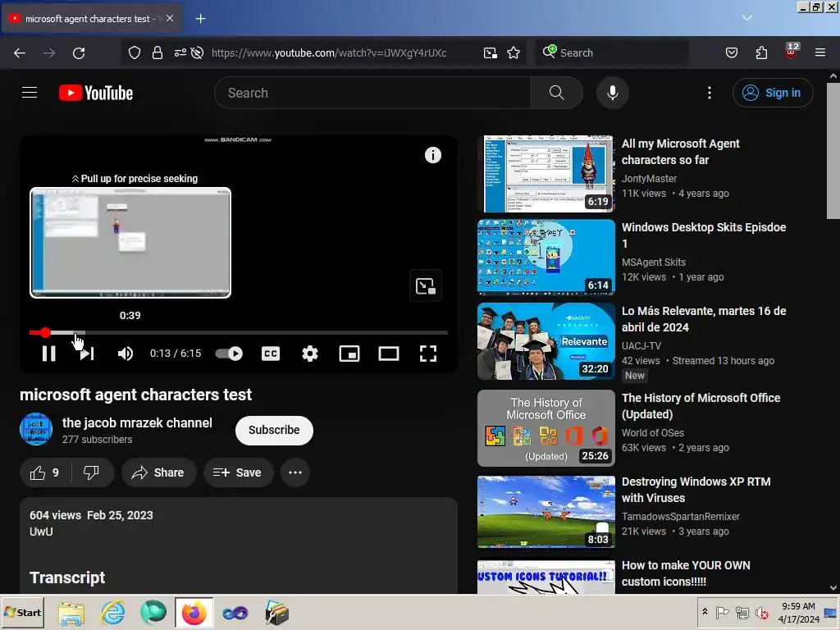This screenshot has width=840, height=630.
Task: Open file explorer folder on taskbar
Action: [72, 613]
